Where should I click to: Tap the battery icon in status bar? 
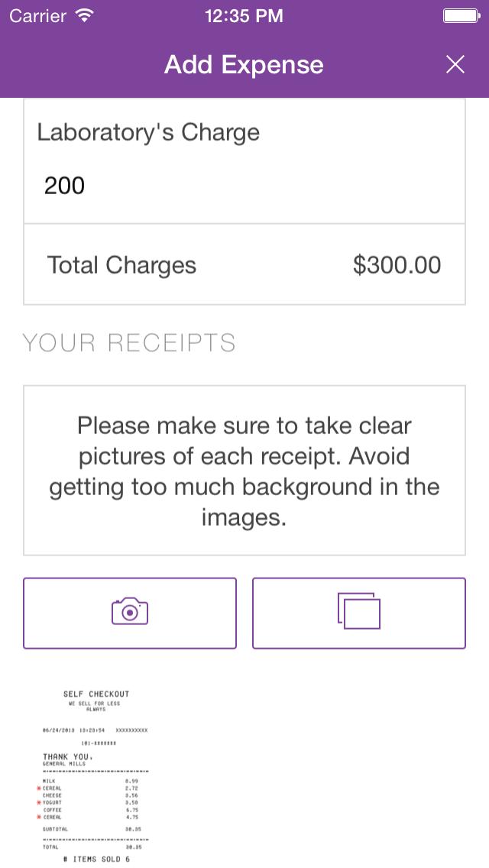pyautogui.click(x=461, y=16)
